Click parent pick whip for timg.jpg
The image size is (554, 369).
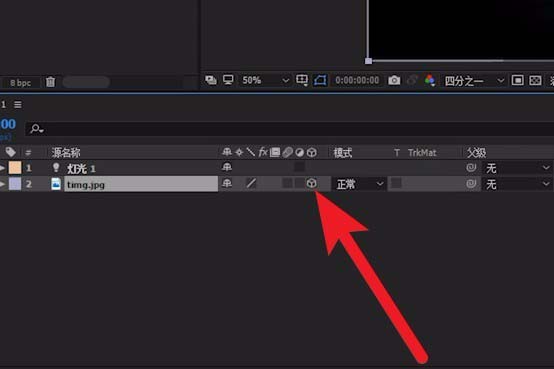pyautogui.click(x=471, y=184)
